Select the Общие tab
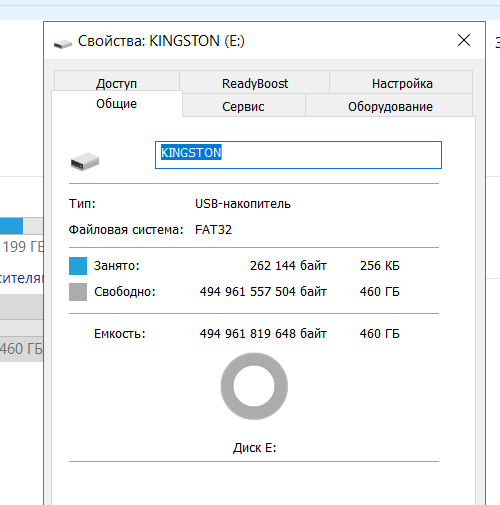 [116, 103]
